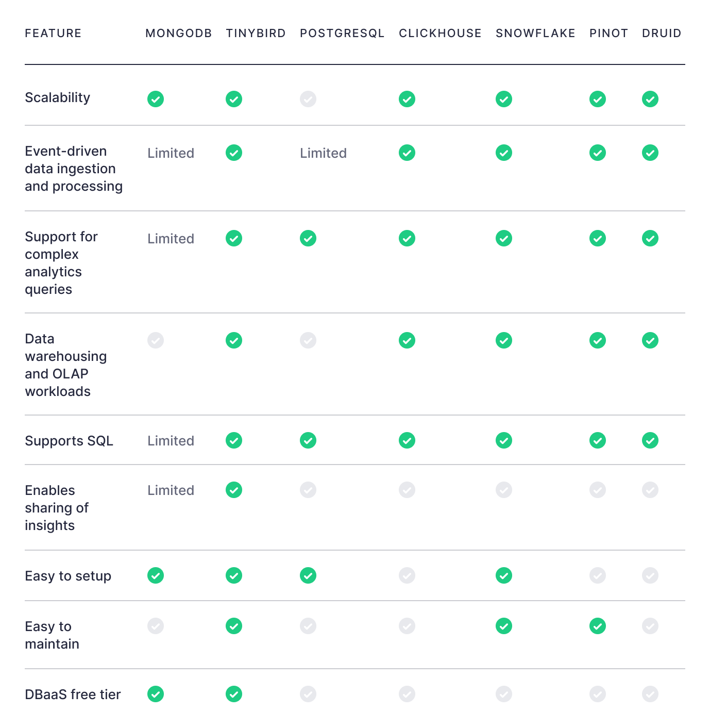Viewport: 710px width, 728px height.
Task: Click MongoDB's green check for DBaaS free tier
Action: (156, 694)
